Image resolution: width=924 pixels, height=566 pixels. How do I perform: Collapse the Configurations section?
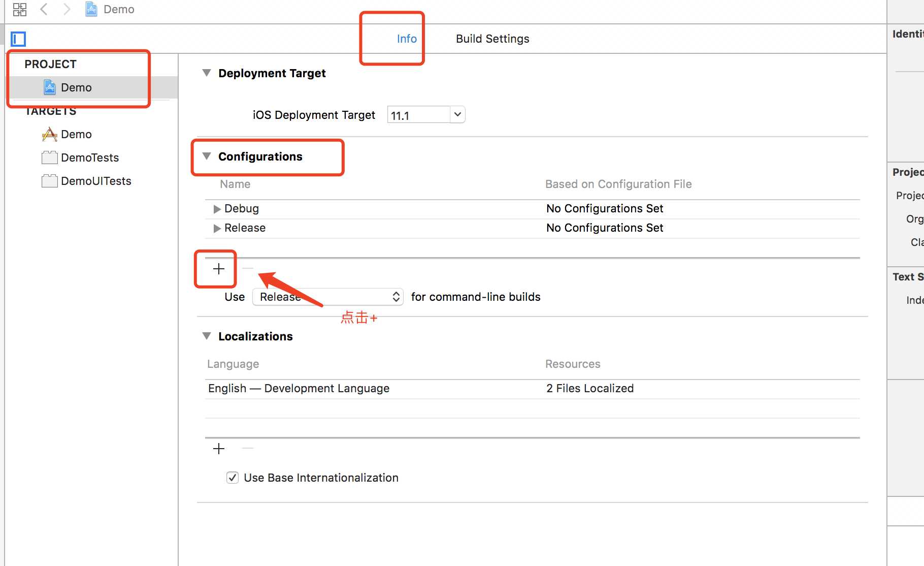click(x=207, y=156)
